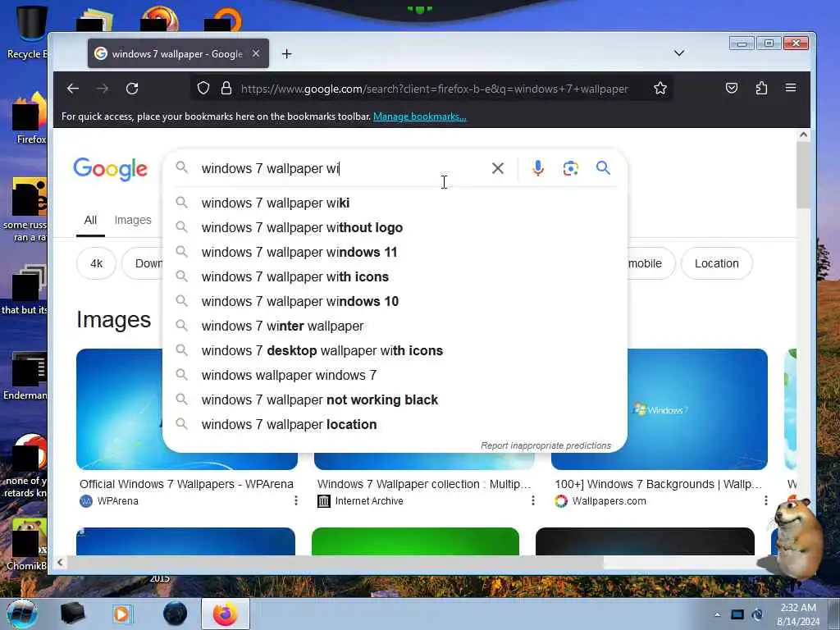840x630 pixels.
Task: Select suggestion 'windows 7 wallpaper wiki'
Action: (x=395, y=203)
